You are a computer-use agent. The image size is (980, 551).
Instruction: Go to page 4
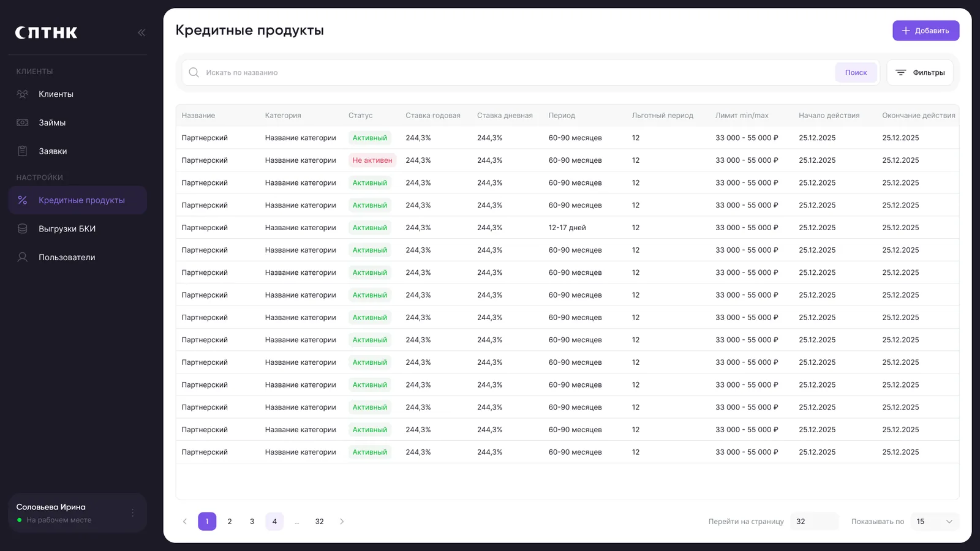[x=274, y=522]
